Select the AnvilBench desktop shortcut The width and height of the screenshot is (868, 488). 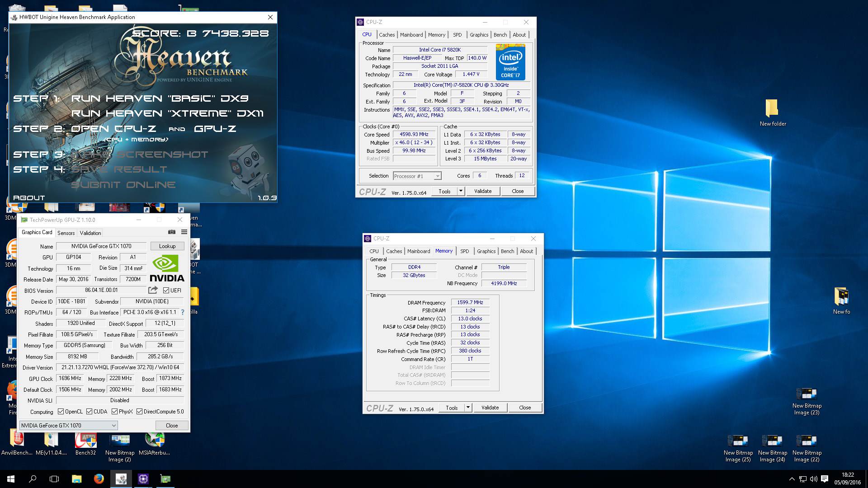pos(17,443)
